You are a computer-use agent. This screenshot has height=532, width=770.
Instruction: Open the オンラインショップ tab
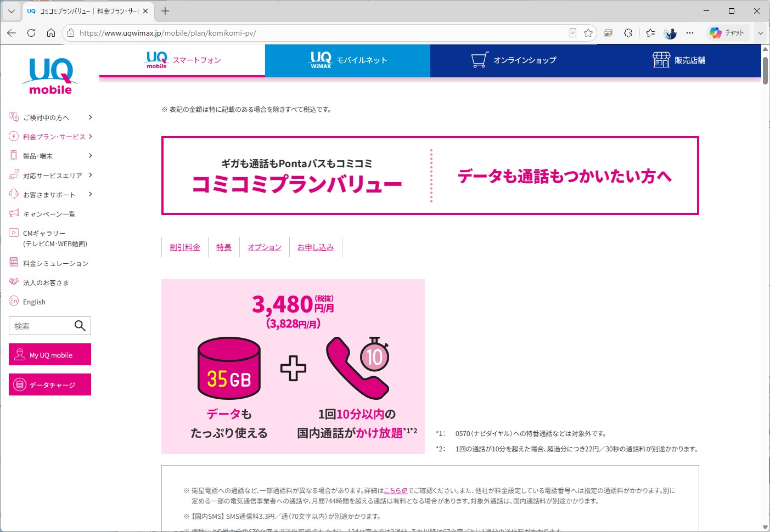pyautogui.click(x=513, y=60)
